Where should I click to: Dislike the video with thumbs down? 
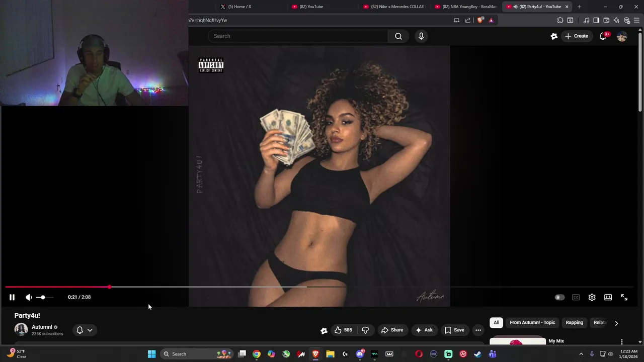pyautogui.click(x=365, y=330)
